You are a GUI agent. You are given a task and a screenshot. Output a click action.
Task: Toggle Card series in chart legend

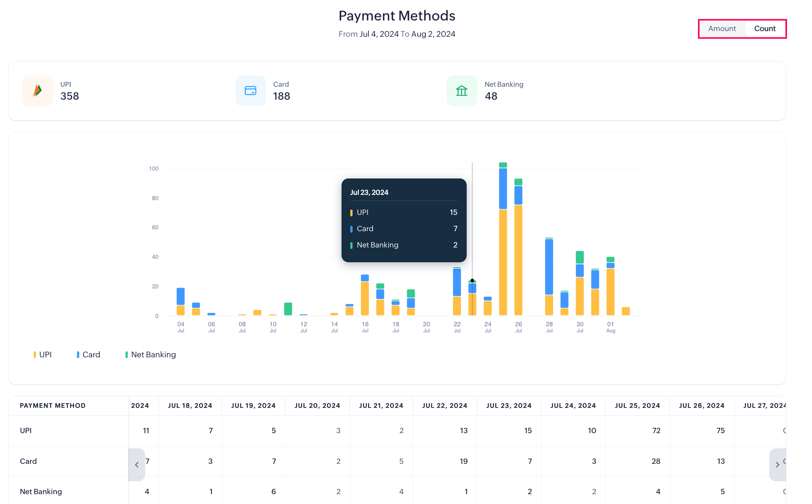[88, 355]
